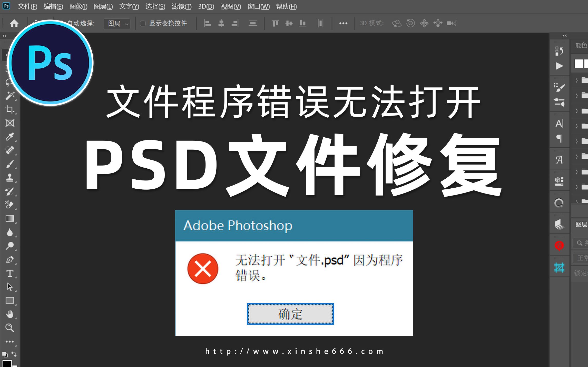Select the Dodge tool

pos(10,246)
